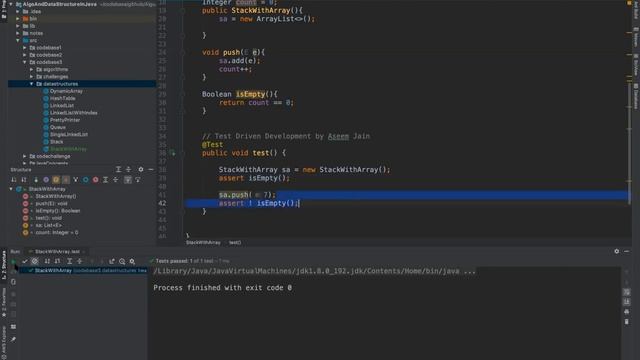The width and height of the screenshot is (640, 360).
Task: Collapse all test results
Action: pos(80,261)
